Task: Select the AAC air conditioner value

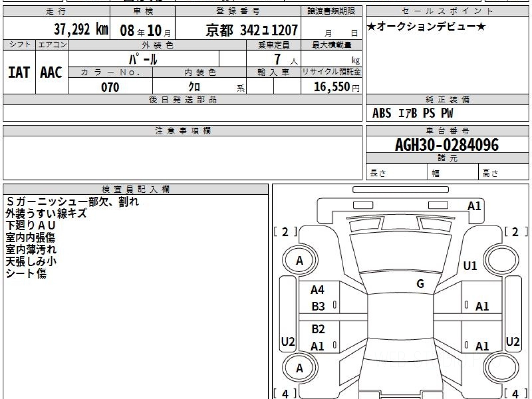Action: click(51, 73)
